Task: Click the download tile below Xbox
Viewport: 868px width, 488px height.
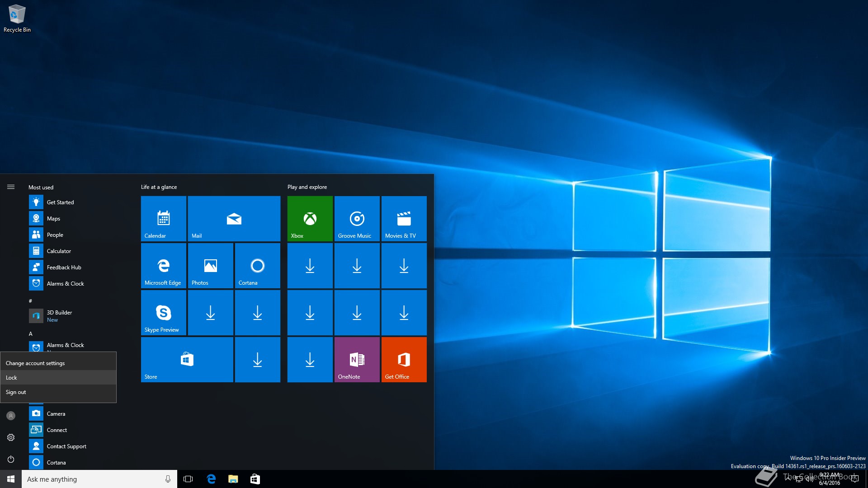Action: (310, 265)
